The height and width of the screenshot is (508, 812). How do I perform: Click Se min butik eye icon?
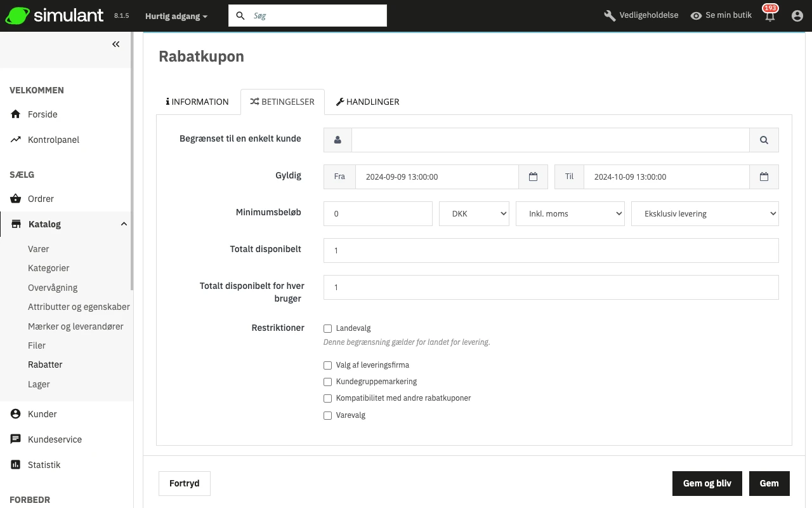[696, 16]
